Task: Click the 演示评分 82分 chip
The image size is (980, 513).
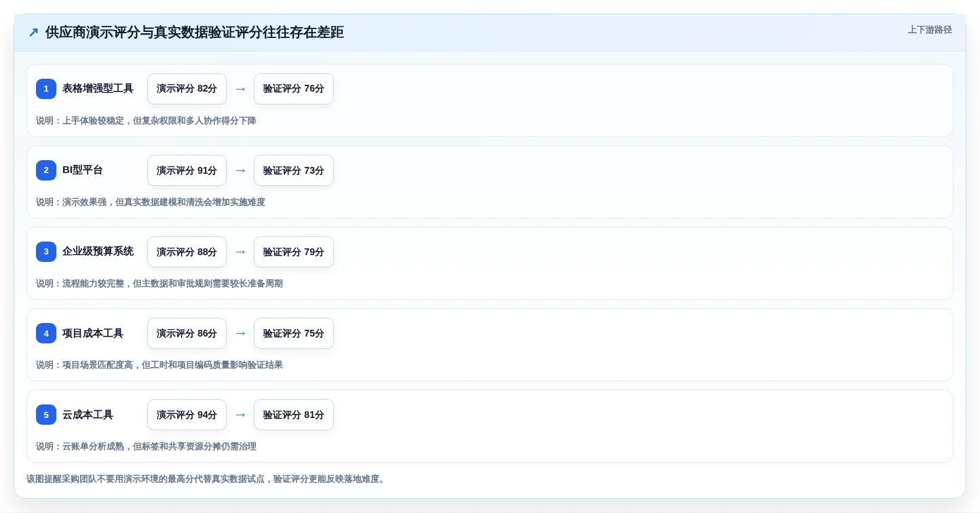Action: [187, 89]
